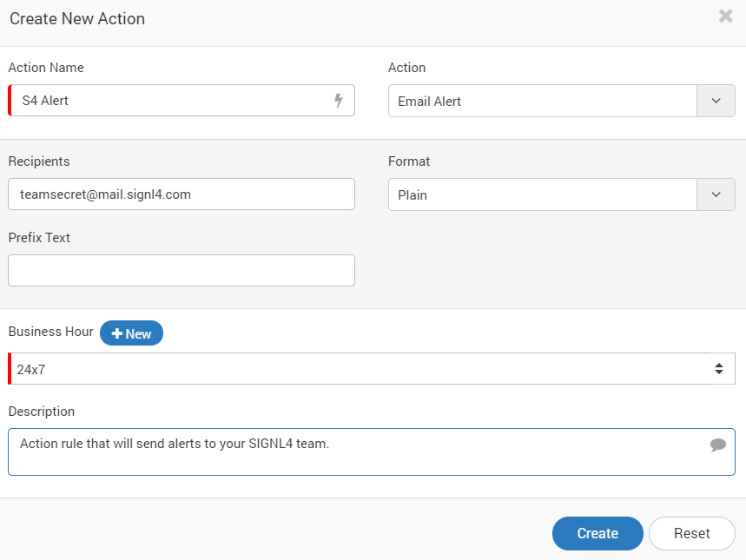746x560 pixels.
Task: Click the Business Hour label
Action: tap(51, 332)
